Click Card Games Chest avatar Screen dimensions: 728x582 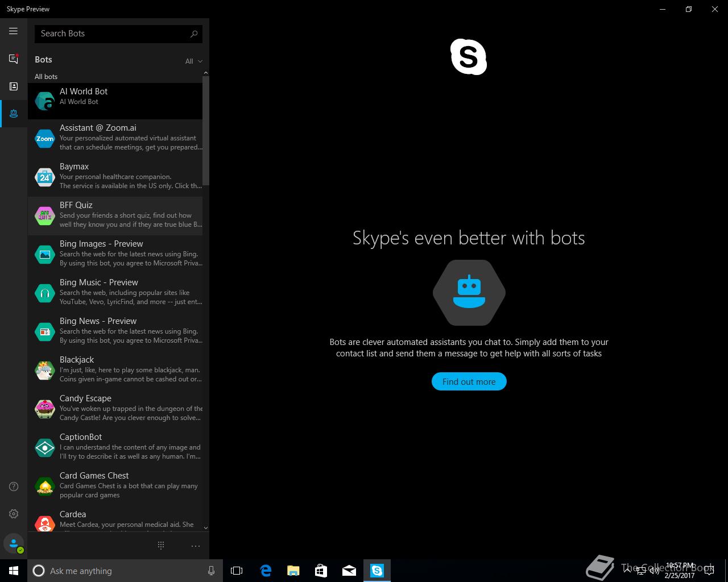(45, 486)
